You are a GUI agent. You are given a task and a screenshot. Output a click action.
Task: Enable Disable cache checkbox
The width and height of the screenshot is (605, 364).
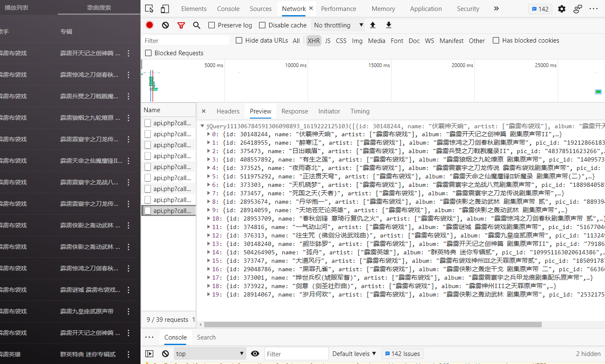pos(262,25)
